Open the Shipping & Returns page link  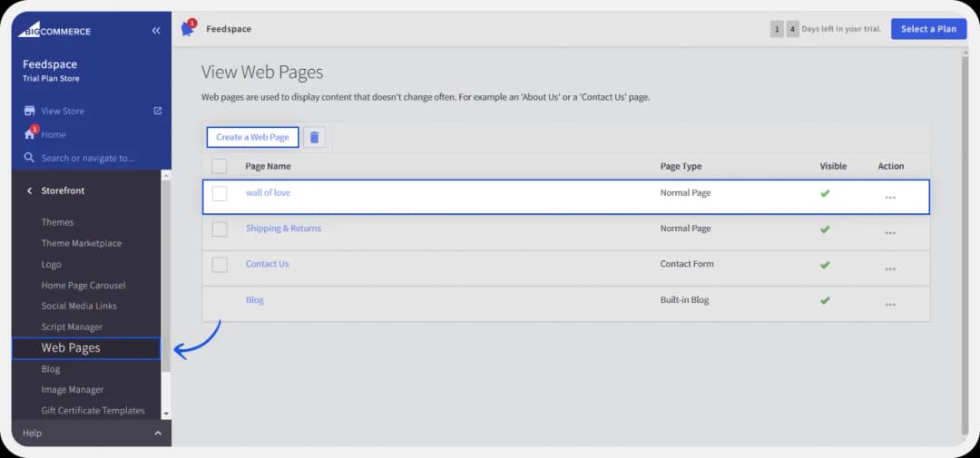283,228
